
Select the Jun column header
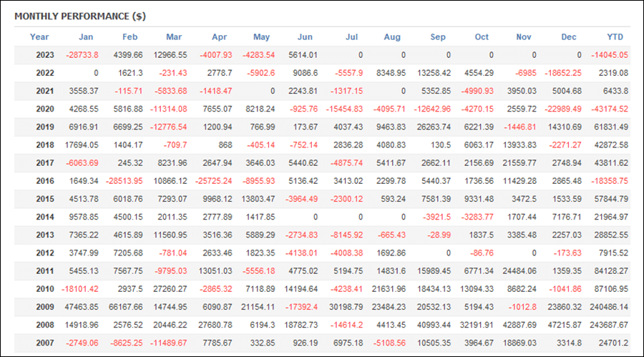point(305,37)
